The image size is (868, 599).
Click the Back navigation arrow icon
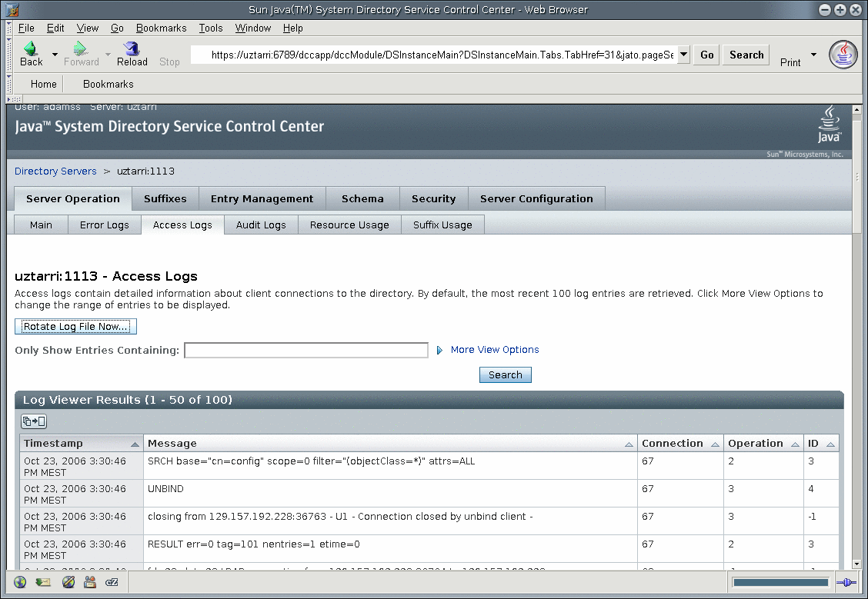pos(31,48)
